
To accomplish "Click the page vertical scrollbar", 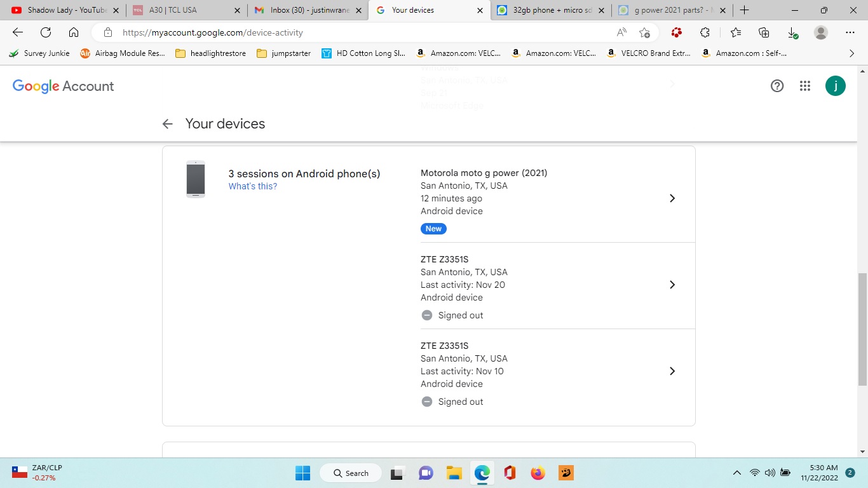I will tap(862, 329).
